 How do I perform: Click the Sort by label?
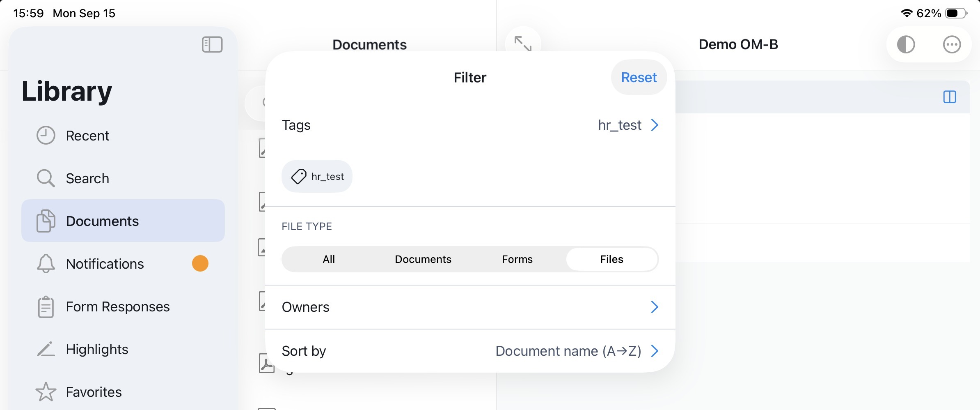tap(304, 351)
